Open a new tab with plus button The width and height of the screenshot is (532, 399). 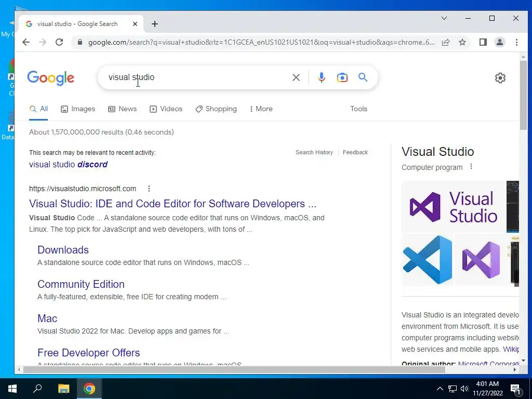point(155,24)
